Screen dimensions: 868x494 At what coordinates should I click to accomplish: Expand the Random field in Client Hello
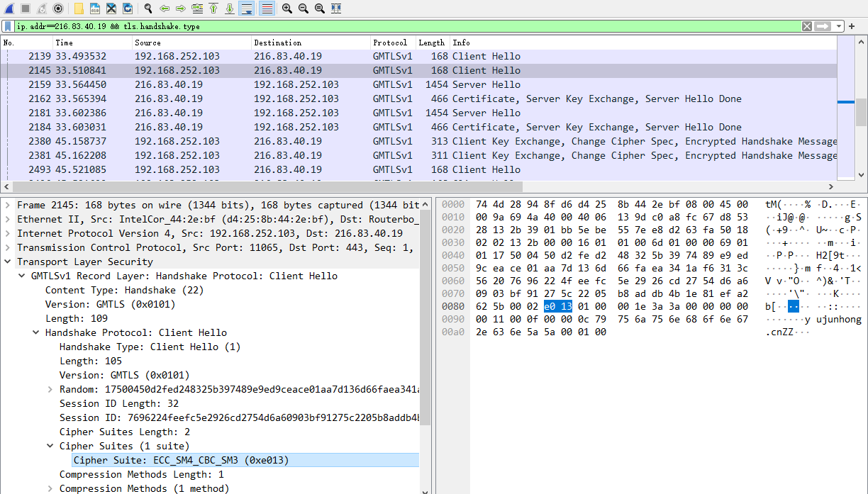(50, 389)
